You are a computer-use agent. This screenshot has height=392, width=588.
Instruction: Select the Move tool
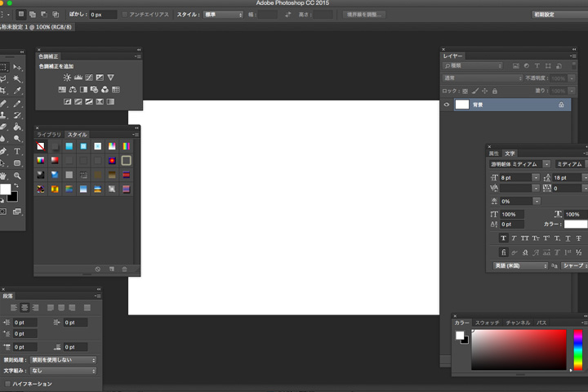(17, 67)
